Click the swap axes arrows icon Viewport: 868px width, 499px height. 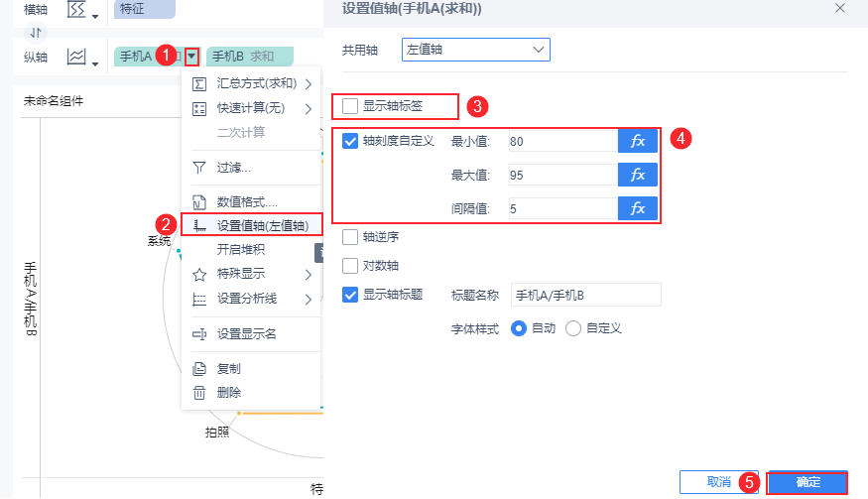(37, 33)
